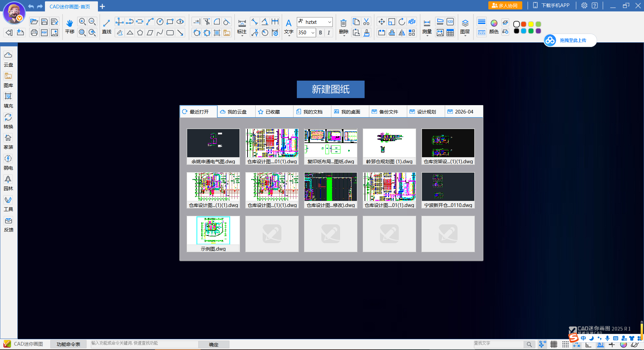Click the hatch fill toolbar icon
The width and height of the screenshot is (644, 350).
click(217, 33)
